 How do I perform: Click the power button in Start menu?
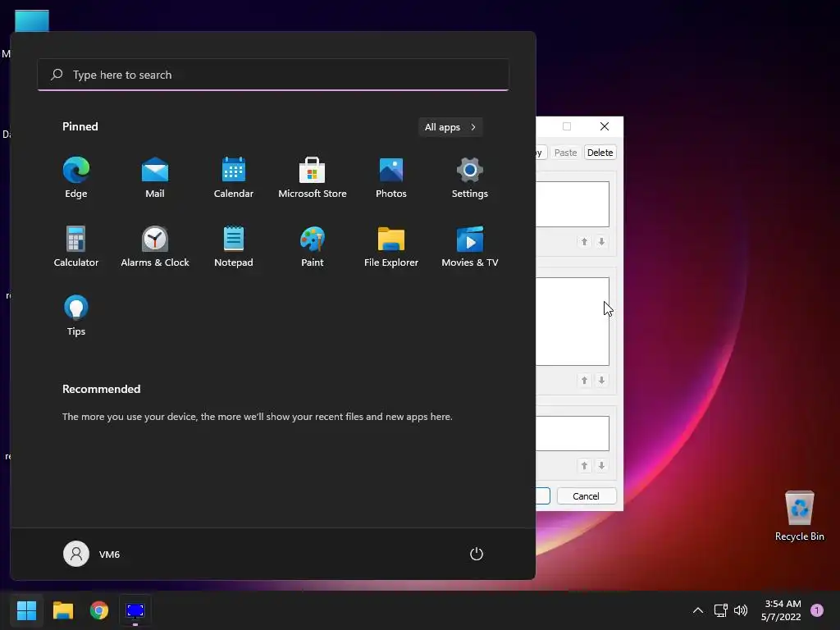[477, 554]
